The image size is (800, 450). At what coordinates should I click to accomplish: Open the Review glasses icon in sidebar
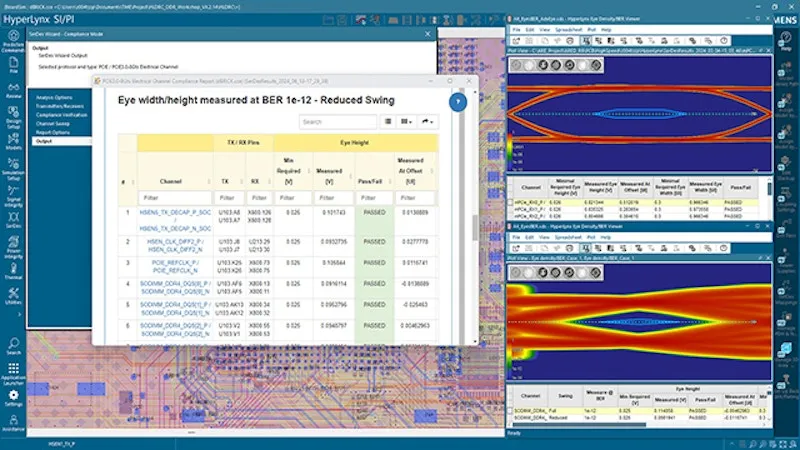click(13, 91)
